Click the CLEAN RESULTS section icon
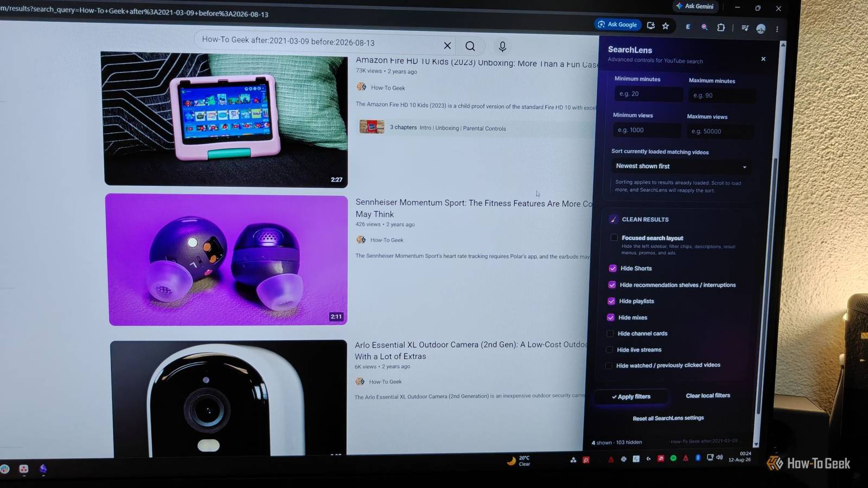The height and width of the screenshot is (488, 868). coord(613,220)
